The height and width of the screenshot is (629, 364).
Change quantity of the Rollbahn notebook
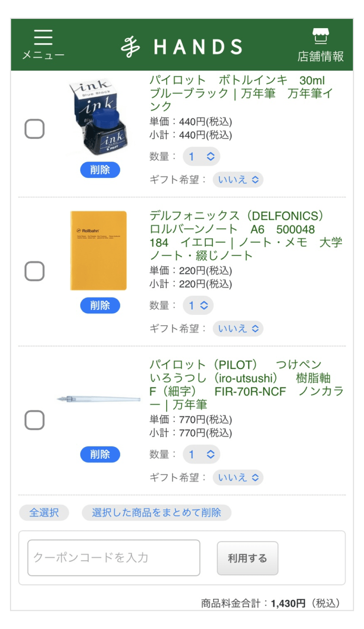click(198, 306)
